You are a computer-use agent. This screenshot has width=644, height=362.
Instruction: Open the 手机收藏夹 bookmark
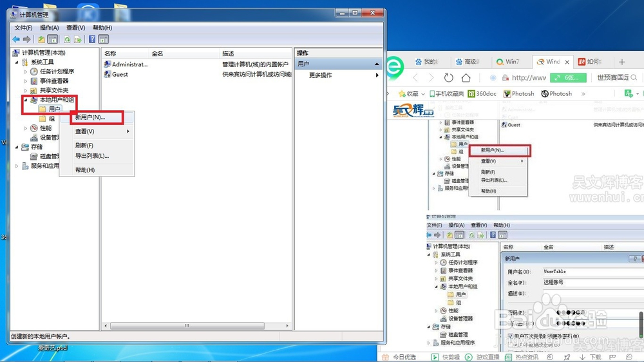tap(446, 93)
